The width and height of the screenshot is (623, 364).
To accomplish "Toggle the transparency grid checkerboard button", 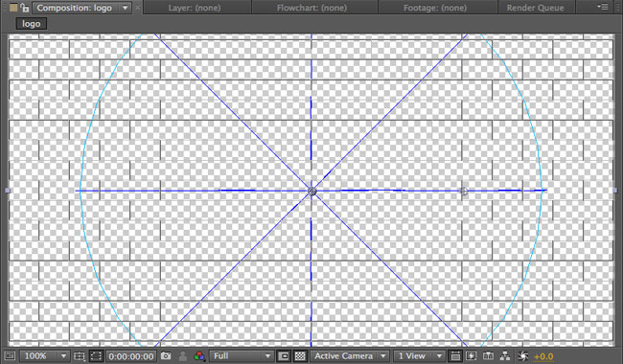I will (x=301, y=356).
